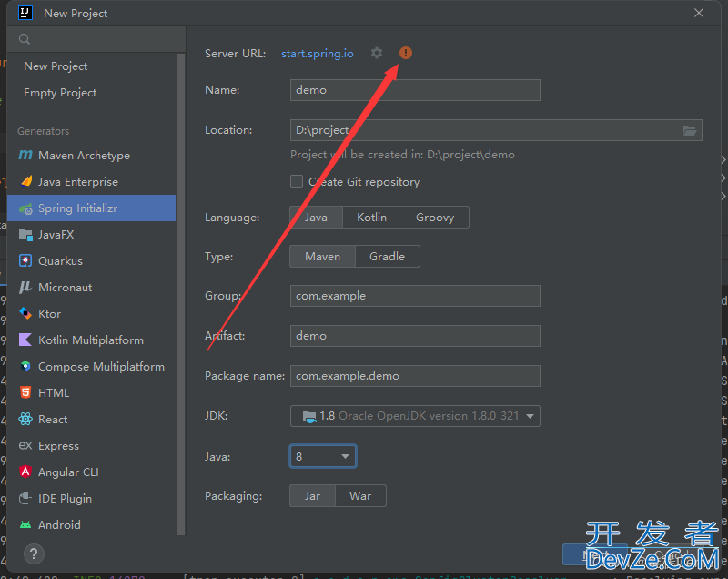Click the Group field com.example

point(415,296)
